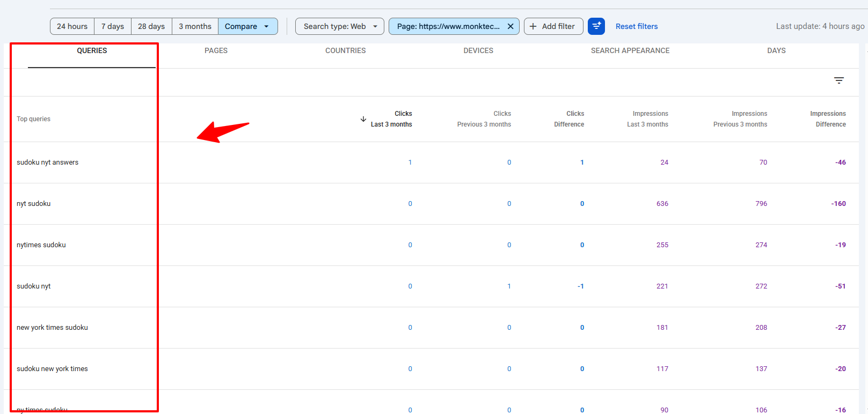
Task: Click impressions value 255 for nytimes sudoku
Action: tap(662, 245)
